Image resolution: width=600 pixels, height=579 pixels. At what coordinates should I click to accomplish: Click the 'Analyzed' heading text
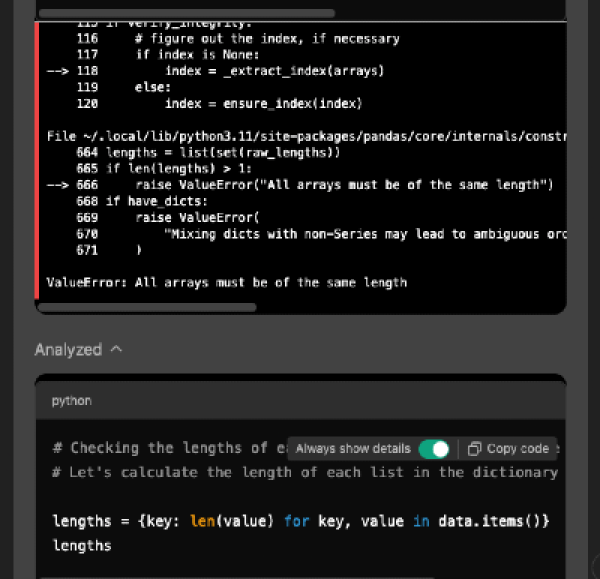click(68, 350)
